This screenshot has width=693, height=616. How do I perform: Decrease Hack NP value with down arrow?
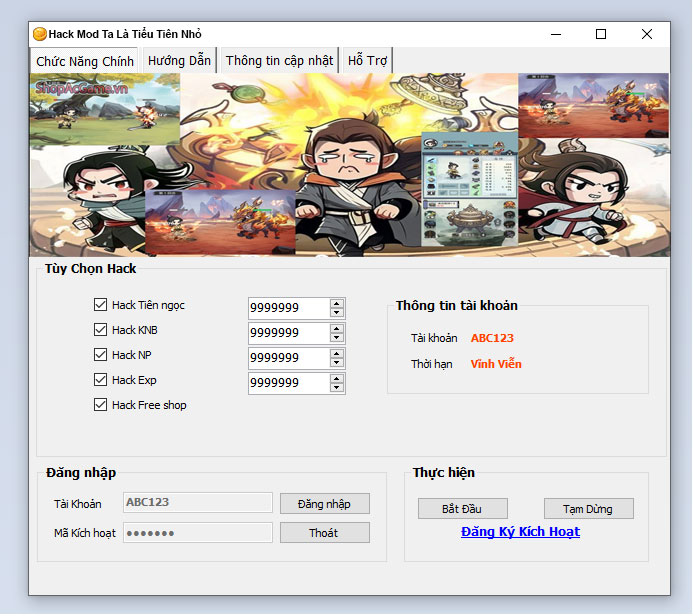coord(337,362)
